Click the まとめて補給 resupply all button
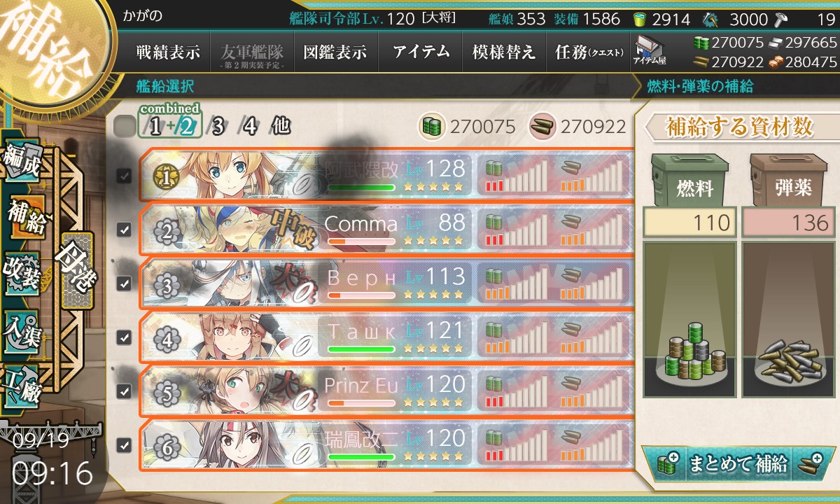 point(738,464)
